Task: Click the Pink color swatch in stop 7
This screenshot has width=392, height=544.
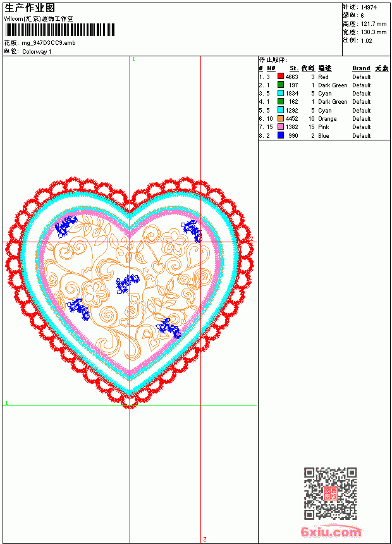Action: (281, 127)
